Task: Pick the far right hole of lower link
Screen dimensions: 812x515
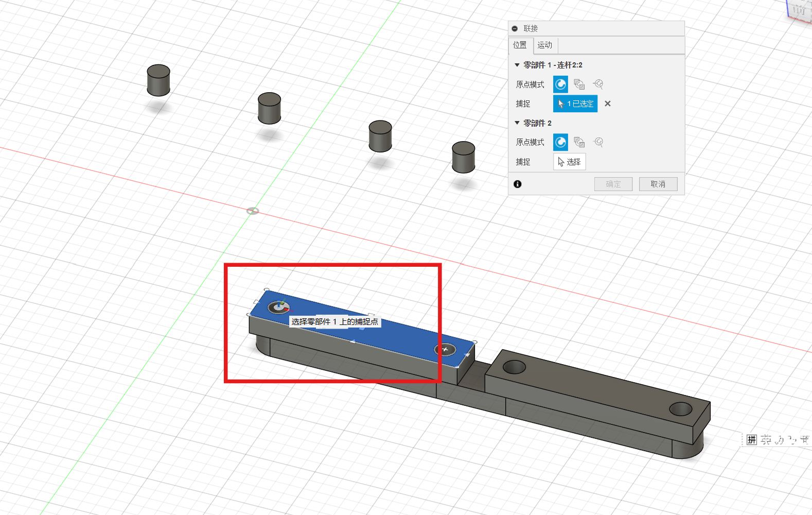Action: [681, 409]
